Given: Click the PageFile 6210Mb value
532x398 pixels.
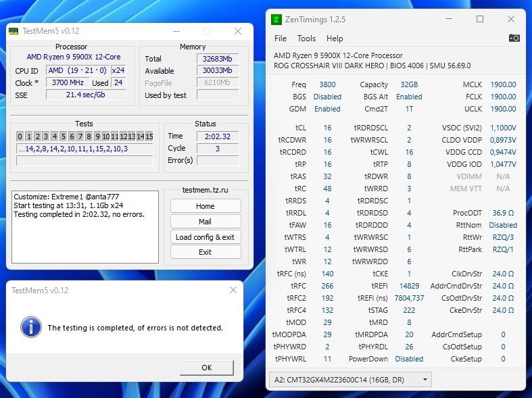Looking at the screenshot, I should 218,82.
